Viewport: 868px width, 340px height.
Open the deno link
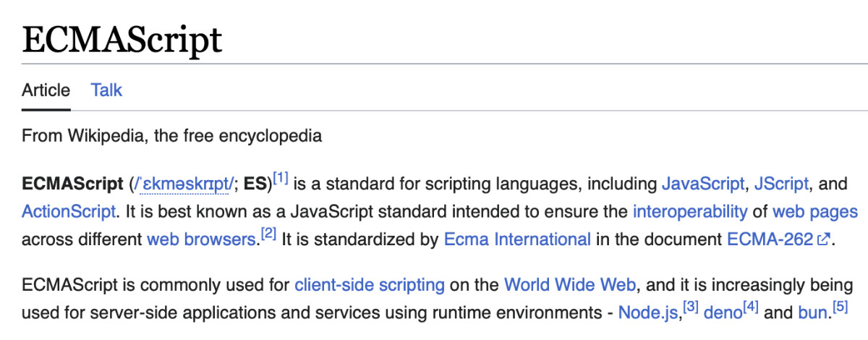pyautogui.click(x=723, y=313)
